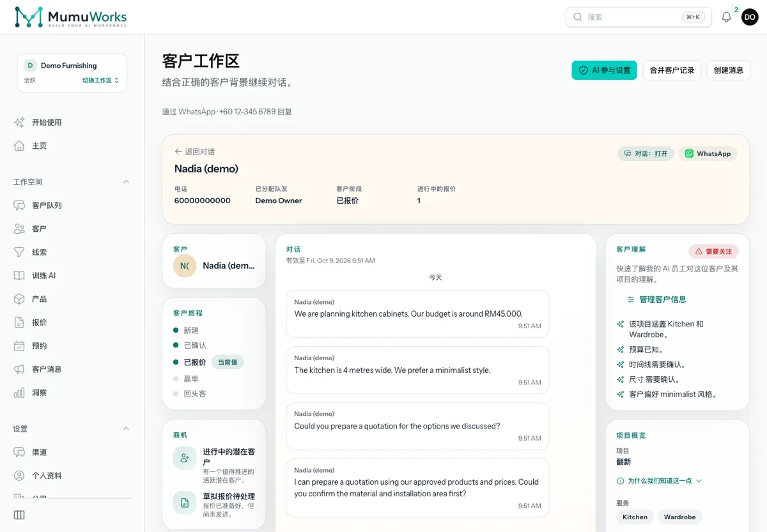
Task: Open 客户消息 megaphone icon
Action: tap(19, 369)
